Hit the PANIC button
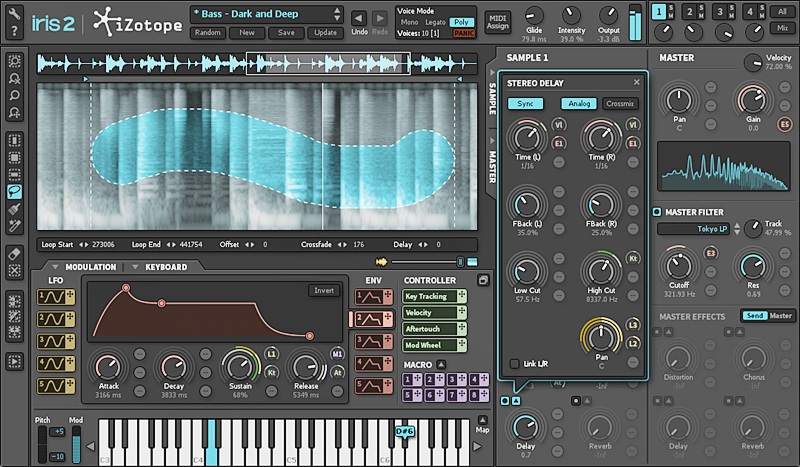 (x=464, y=33)
